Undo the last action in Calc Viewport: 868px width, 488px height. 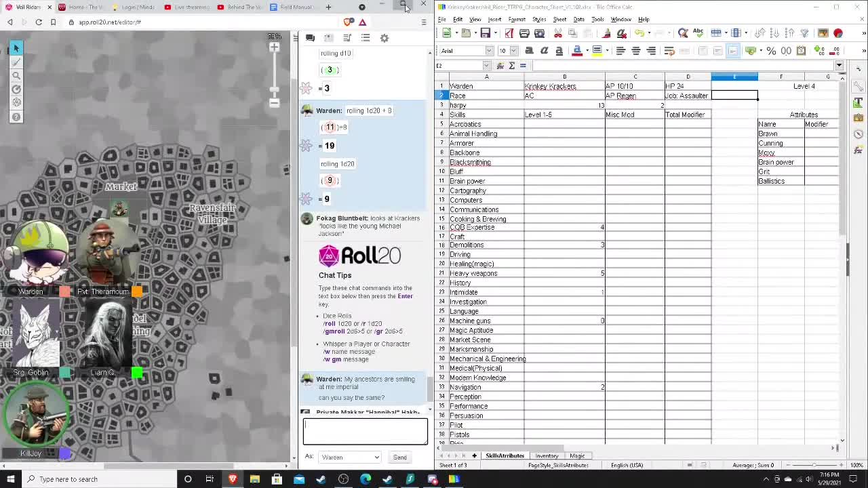click(x=639, y=33)
